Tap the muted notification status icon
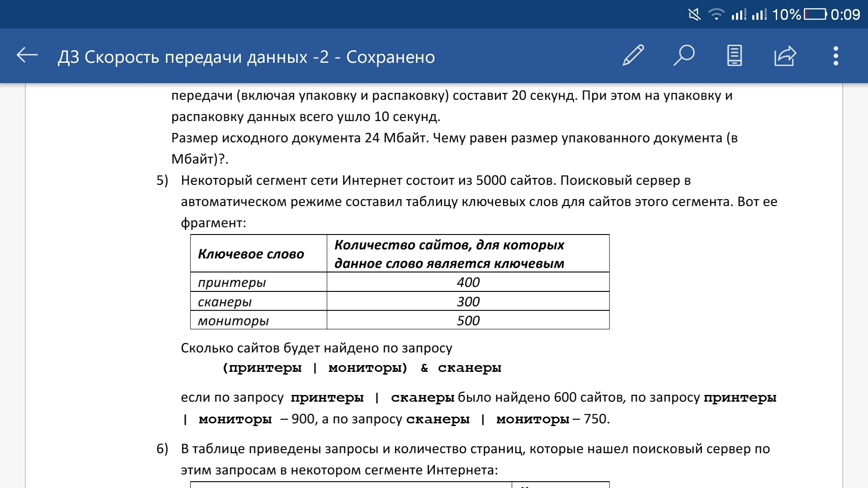868x488 pixels. pos(694,14)
